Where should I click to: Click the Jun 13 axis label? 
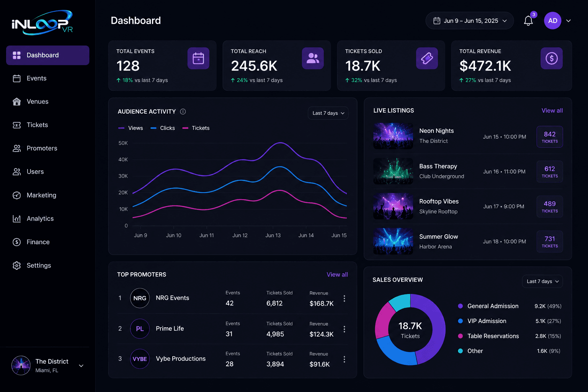tap(273, 235)
